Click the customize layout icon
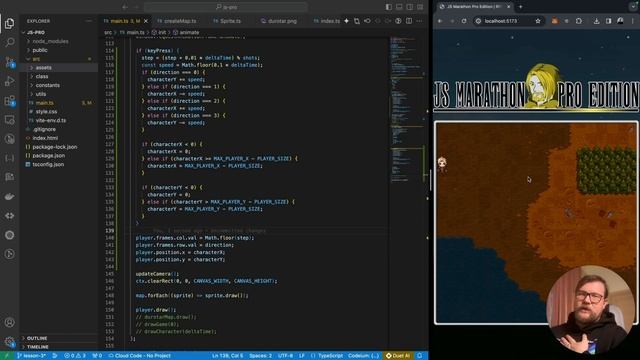Image resolution: width=640 pixels, height=360 pixels. point(420,7)
